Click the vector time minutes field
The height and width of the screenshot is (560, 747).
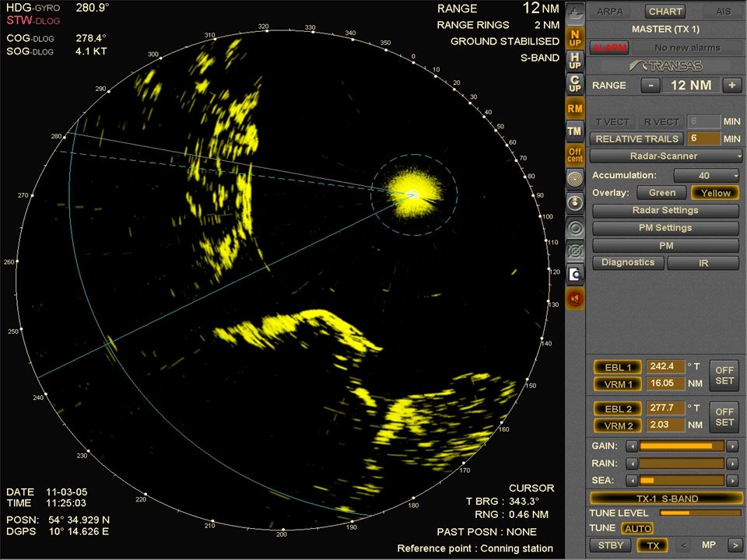point(703,121)
